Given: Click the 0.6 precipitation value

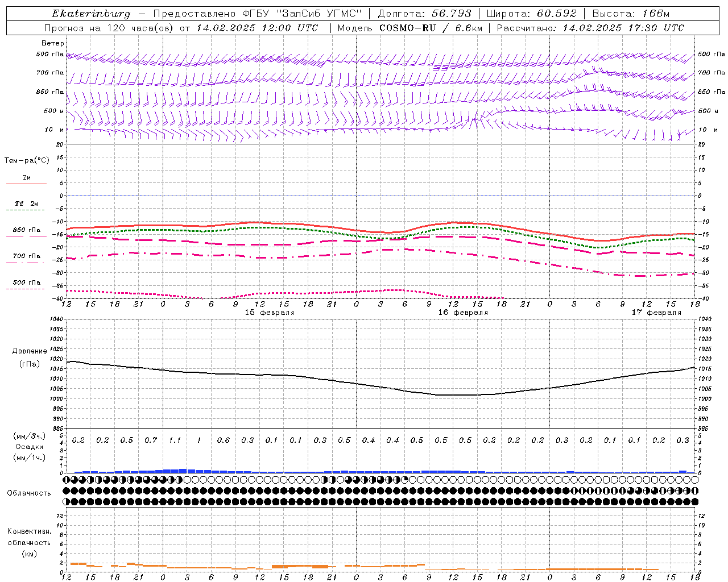Looking at the screenshot, I should pyautogui.click(x=224, y=440).
